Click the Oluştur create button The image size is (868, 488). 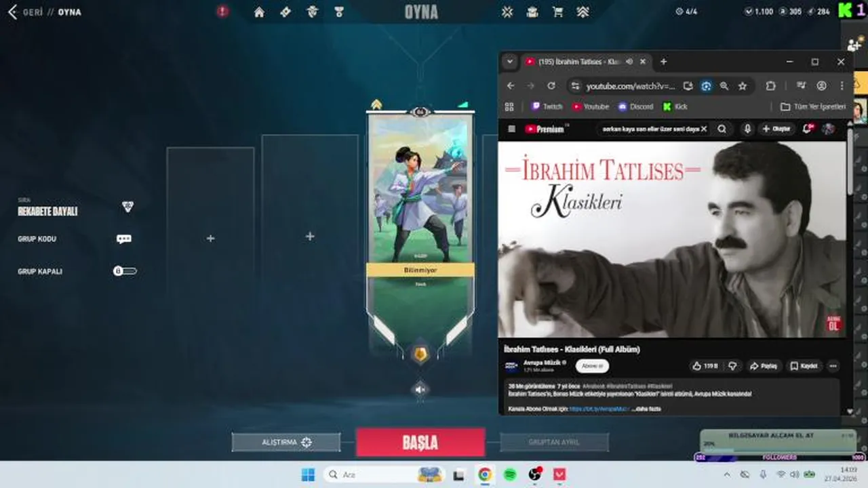click(777, 129)
